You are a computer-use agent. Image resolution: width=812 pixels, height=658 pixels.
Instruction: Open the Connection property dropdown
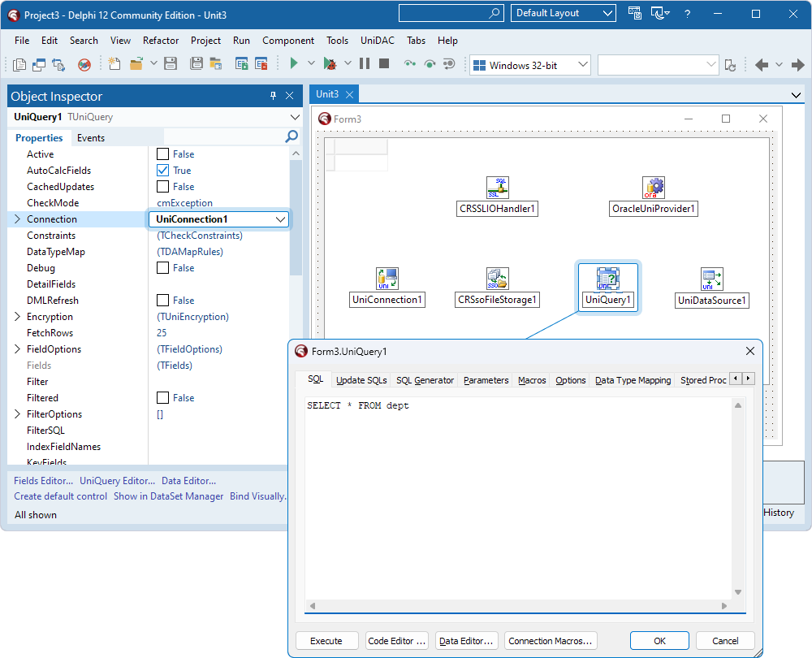pos(280,219)
